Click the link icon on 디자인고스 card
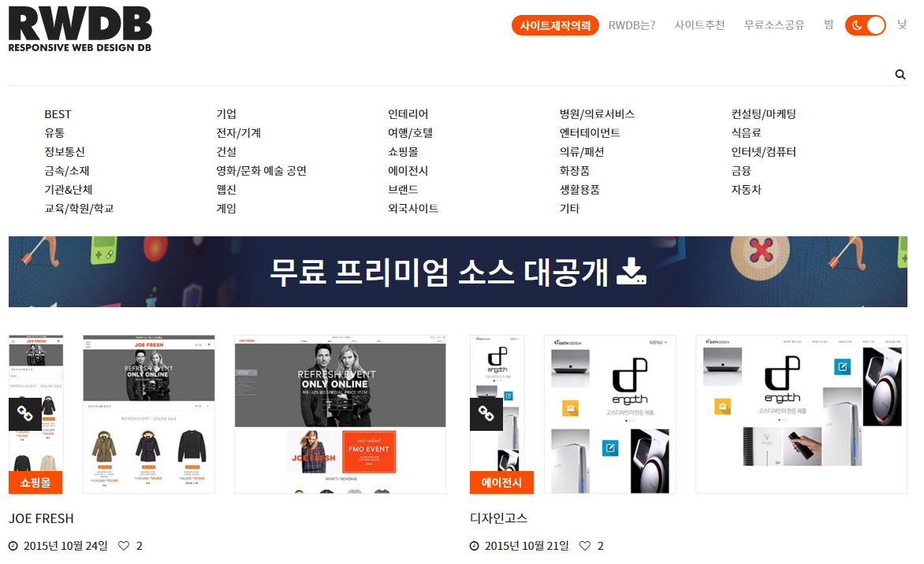The height and width of the screenshot is (564, 924). pyautogui.click(x=486, y=414)
